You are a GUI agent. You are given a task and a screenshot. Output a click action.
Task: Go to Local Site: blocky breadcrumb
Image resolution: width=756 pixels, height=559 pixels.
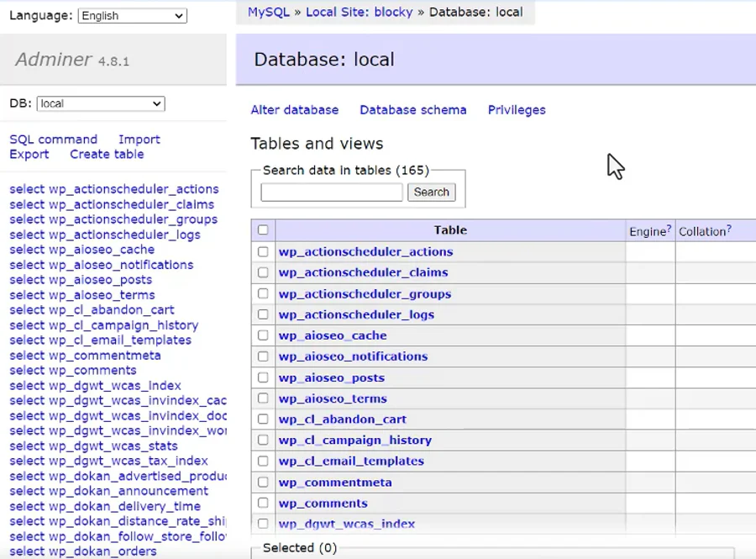(x=360, y=12)
